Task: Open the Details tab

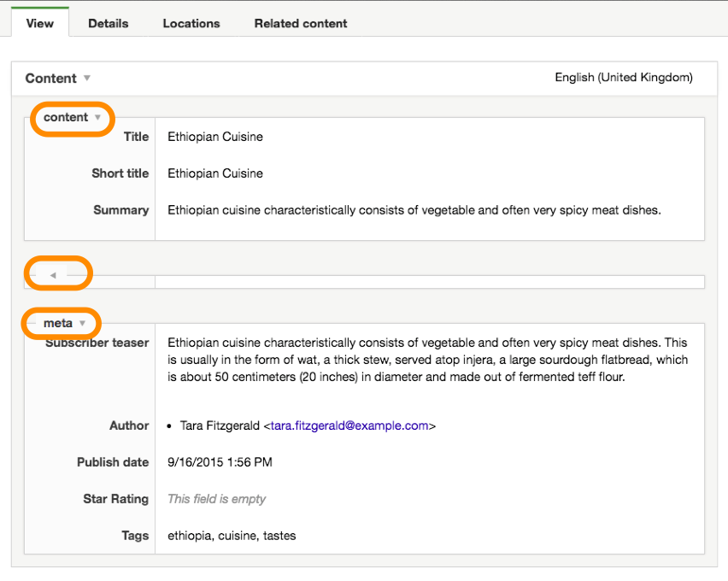Action: click(109, 23)
